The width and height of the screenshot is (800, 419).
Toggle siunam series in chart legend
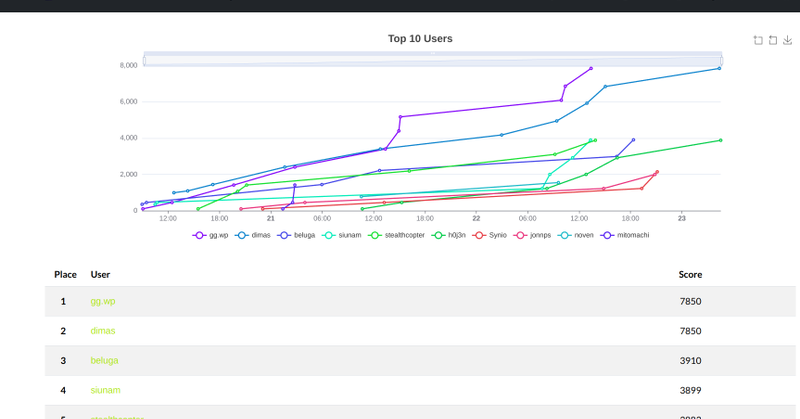(x=341, y=235)
